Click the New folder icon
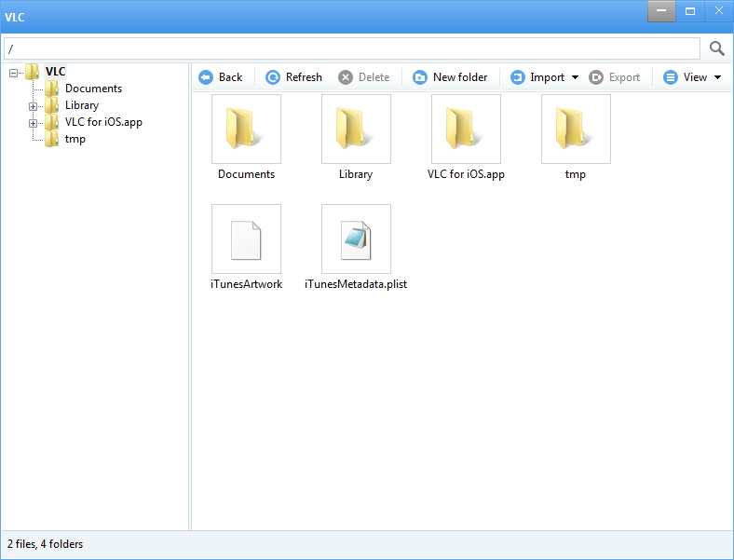This screenshot has height=560, width=734. (420, 77)
